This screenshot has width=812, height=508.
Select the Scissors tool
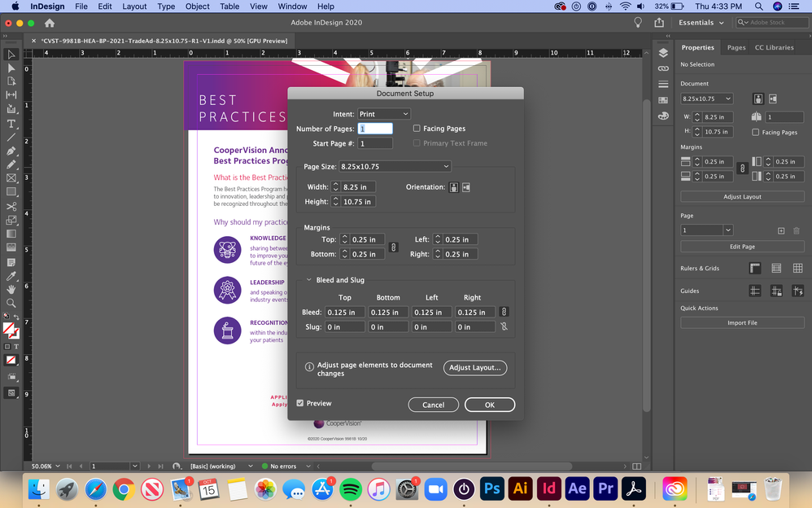11,206
